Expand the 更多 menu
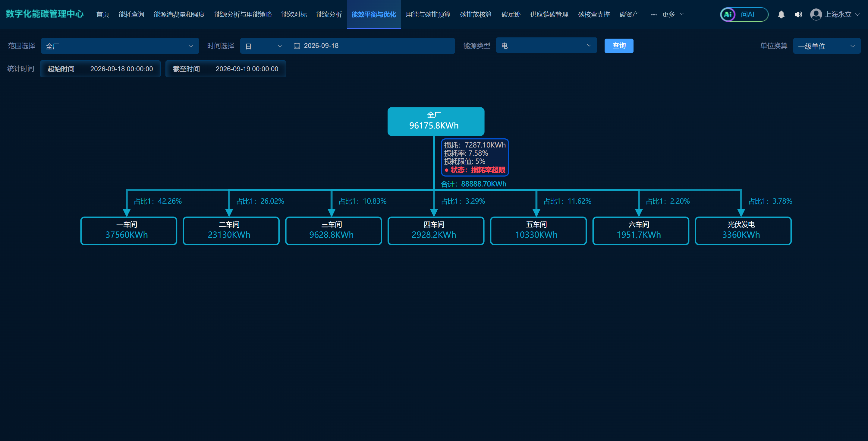 (x=668, y=14)
